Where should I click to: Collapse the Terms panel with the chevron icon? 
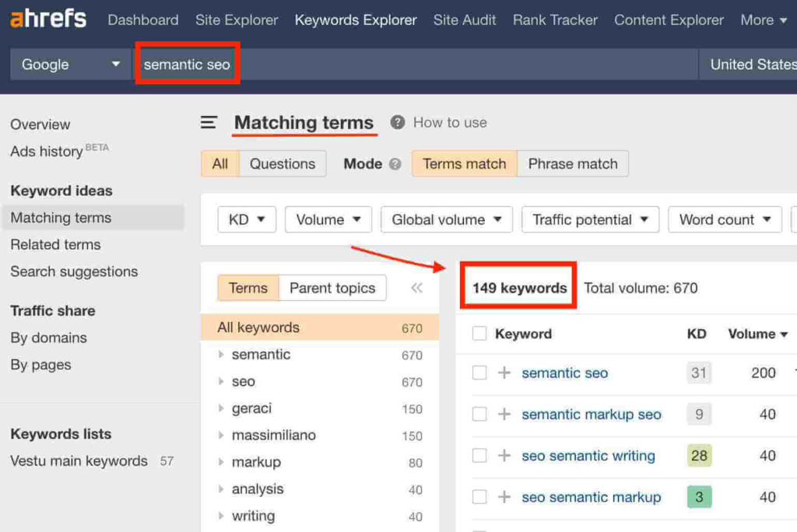[x=416, y=288]
